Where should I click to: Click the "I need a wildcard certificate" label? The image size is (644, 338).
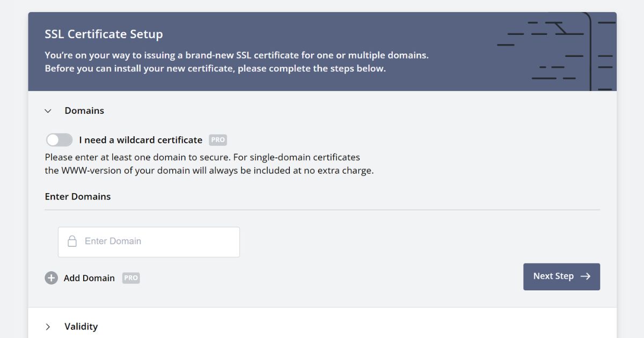141,140
